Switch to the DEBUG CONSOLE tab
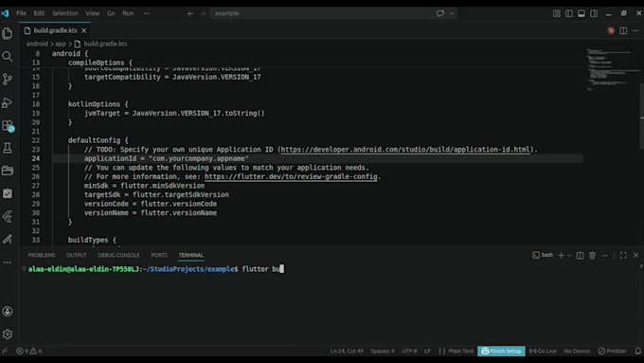Viewport: 644px width, 363px height. tap(118, 255)
